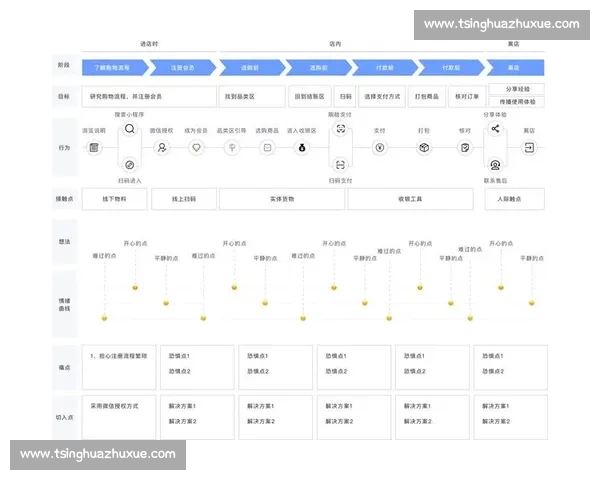Select the 情绪曲线 row label
The image size is (600, 480).
(64, 305)
